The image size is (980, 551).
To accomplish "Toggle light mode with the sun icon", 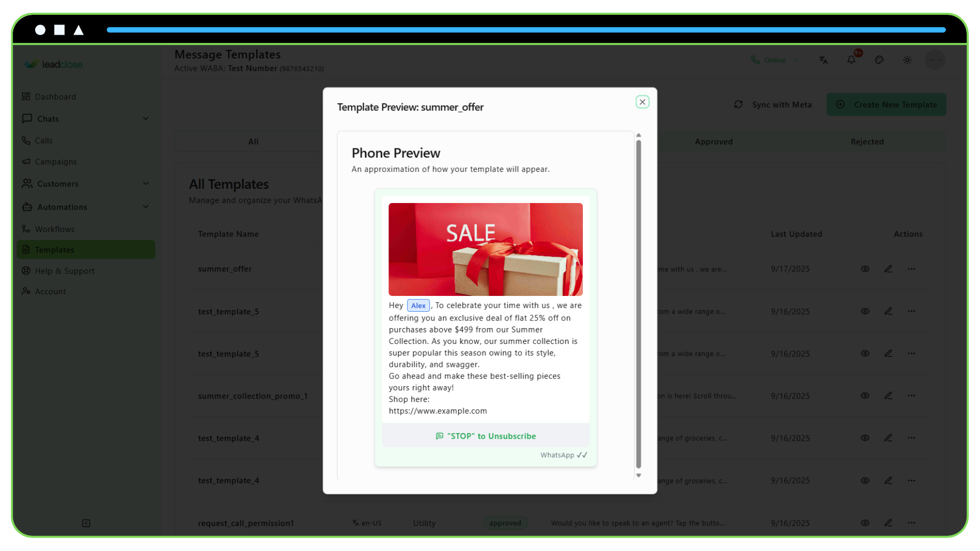I will [908, 60].
